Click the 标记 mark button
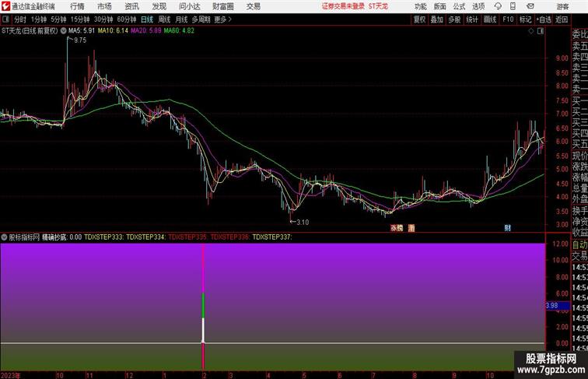Screen dimensions: 588x379 tap(525, 19)
